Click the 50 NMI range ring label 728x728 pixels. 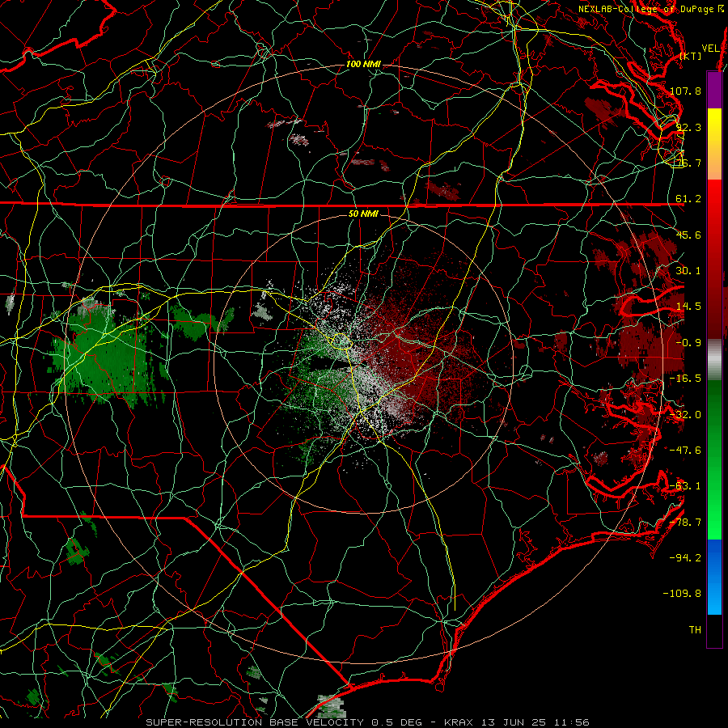pos(363,214)
